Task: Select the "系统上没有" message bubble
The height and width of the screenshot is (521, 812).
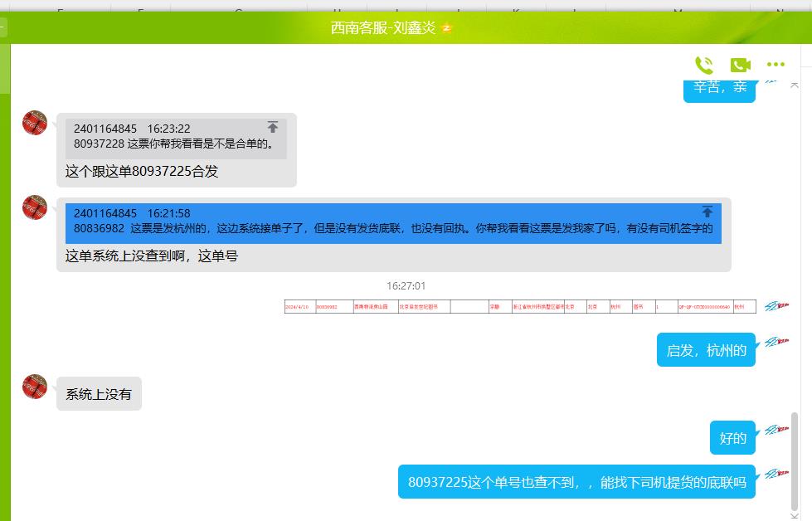Action: point(99,394)
